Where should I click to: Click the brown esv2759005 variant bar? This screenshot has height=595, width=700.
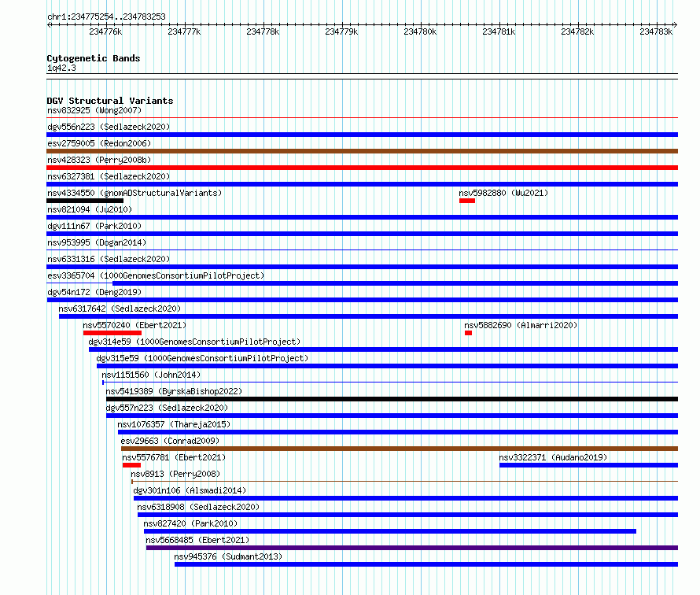(x=362, y=151)
